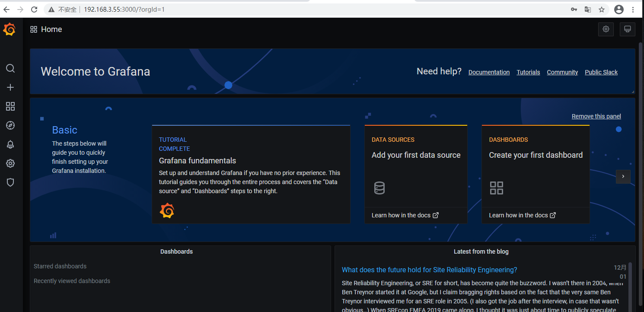The image size is (644, 312).
Task: Go forward with the browser forward arrow
Action: pyautogui.click(x=20, y=10)
